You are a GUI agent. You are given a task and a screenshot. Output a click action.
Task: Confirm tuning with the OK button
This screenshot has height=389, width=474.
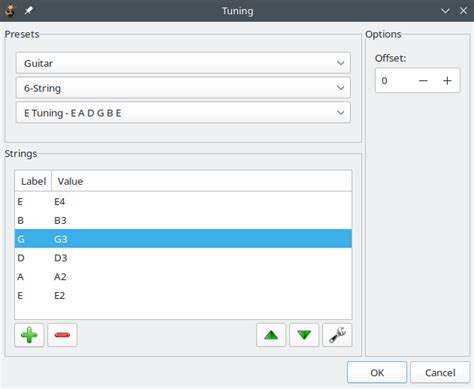coord(377,373)
